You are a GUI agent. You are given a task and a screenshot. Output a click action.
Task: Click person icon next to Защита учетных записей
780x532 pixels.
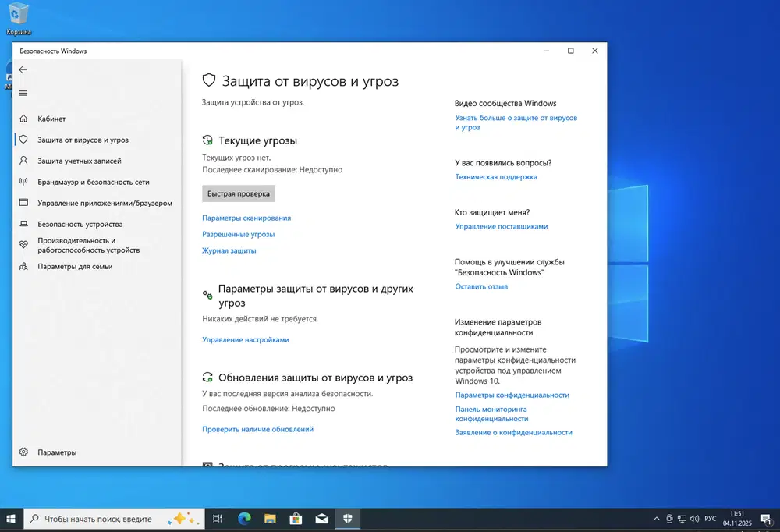pyautogui.click(x=23, y=160)
